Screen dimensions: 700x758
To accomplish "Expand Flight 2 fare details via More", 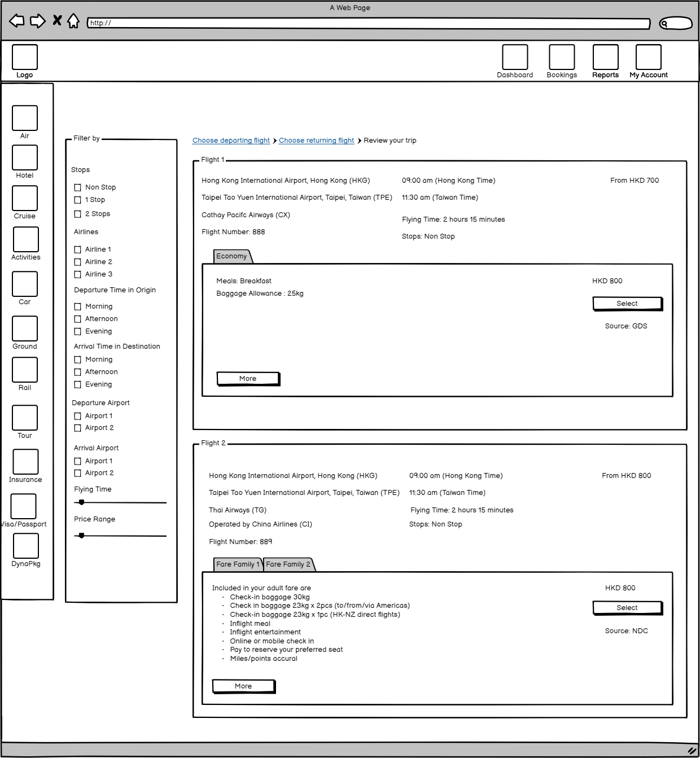I will (243, 686).
